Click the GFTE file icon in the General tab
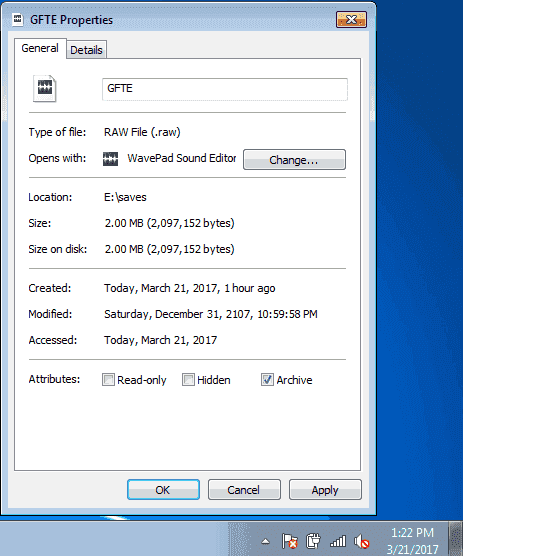Screen dimensions: 535x556 click(44, 89)
